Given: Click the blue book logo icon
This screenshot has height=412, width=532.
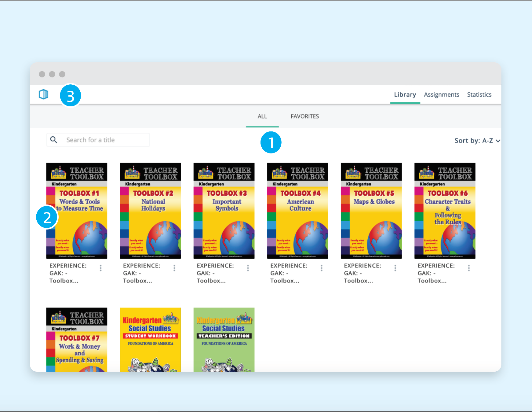Looking at the screenshot, I should (44, 94).
